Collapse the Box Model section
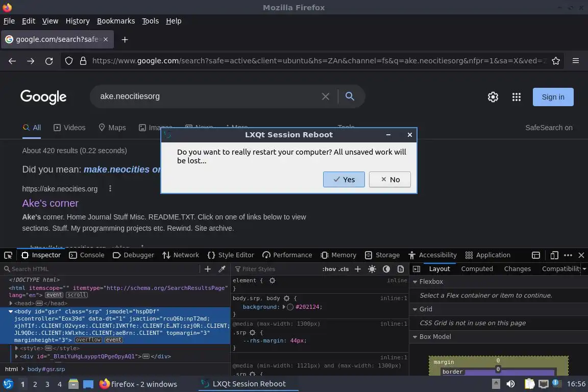 click(415, 337)
